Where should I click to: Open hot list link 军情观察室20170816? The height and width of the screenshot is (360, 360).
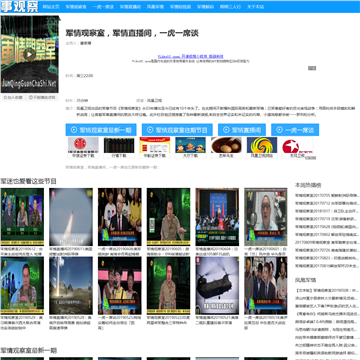point(327,266)
